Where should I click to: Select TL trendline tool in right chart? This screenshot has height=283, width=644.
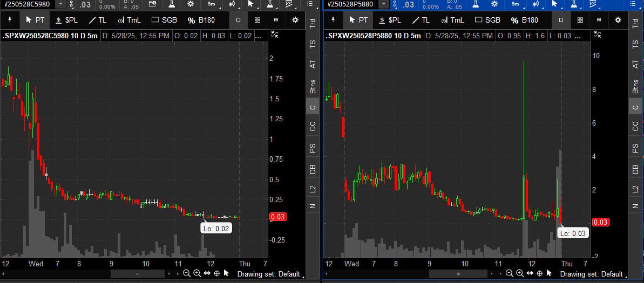421,20
